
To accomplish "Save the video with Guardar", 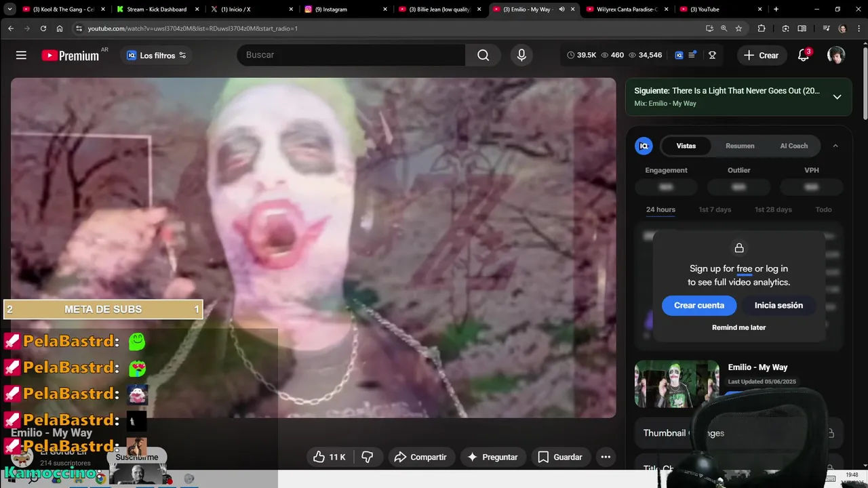I will (560, 457).
